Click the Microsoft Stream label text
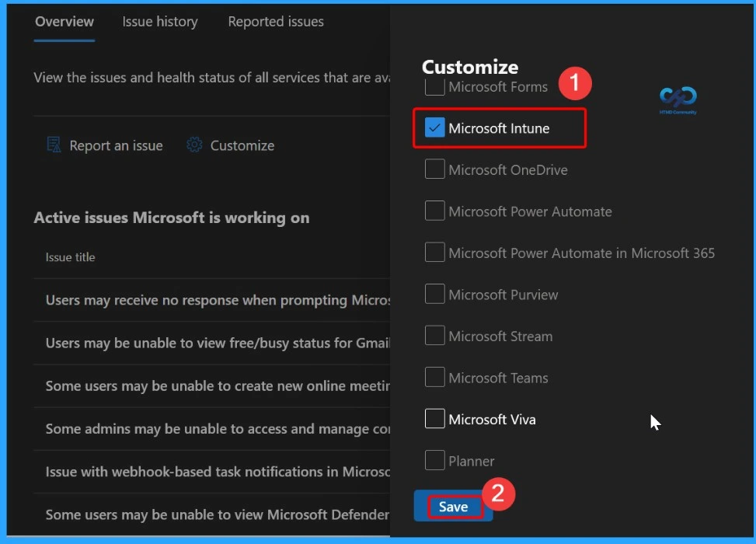 tap(500, 337)
